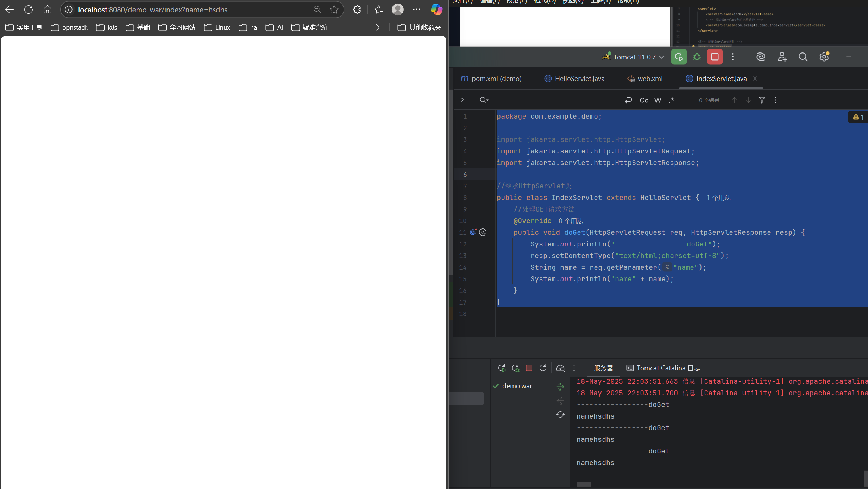Open find bar more options menu
868x489 pixels.
tap(776, 100)
